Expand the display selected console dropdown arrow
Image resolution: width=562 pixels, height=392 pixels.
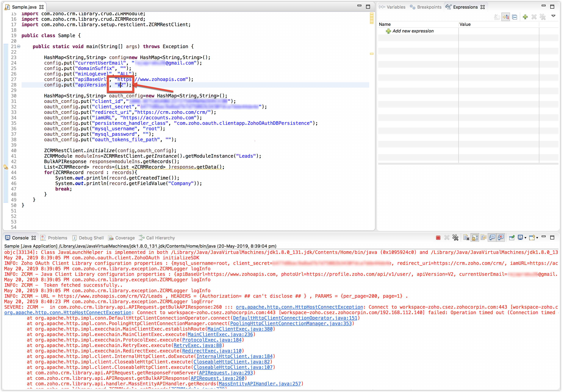click(x=525, y=238)
